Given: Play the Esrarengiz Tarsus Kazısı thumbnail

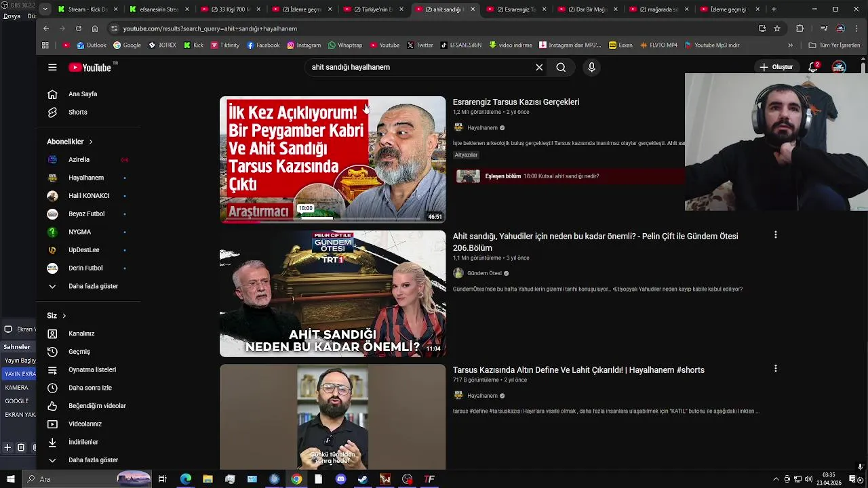Looking at the screenshot, I should pyautogui.click(x=332, y=159).
